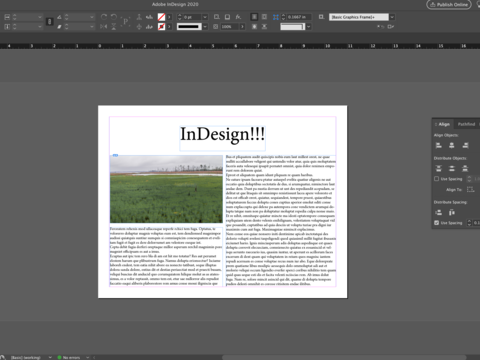480x360 pixels.
Task: Click the corner size field 0.1667 in
Action: 299,17
